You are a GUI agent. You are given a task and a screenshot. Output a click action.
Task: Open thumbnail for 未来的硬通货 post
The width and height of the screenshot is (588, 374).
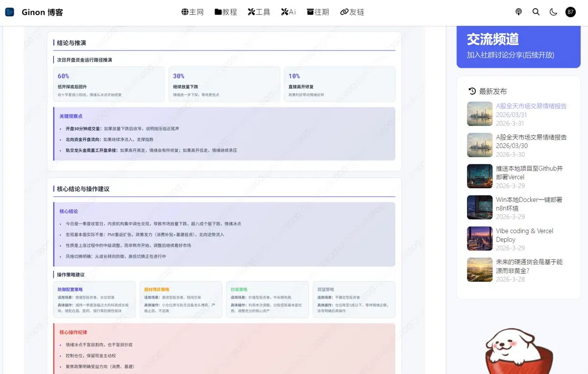480,270
